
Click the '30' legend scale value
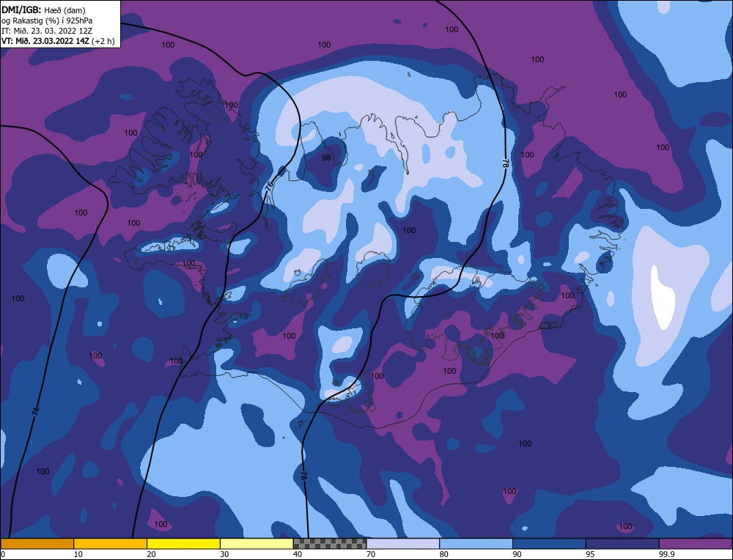224,554
